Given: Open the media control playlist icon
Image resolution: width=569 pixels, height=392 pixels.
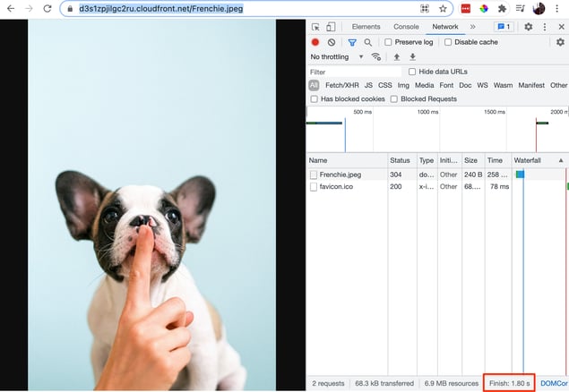Looking at the screenshot, I should tap(521, 8).
